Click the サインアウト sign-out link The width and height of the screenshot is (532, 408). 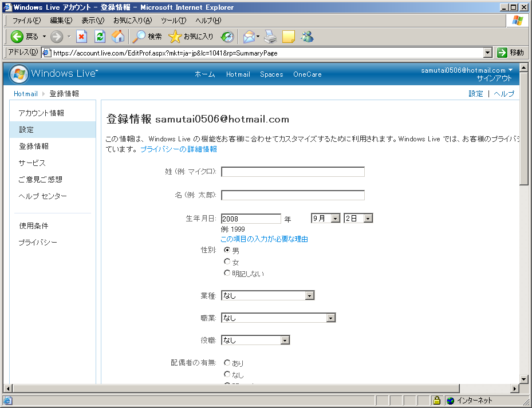click(494, 78)
